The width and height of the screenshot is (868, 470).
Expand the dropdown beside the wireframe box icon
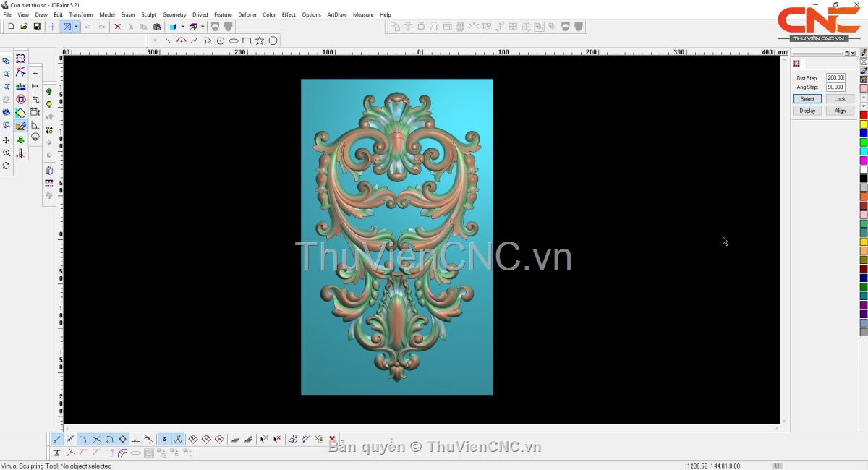203,27
